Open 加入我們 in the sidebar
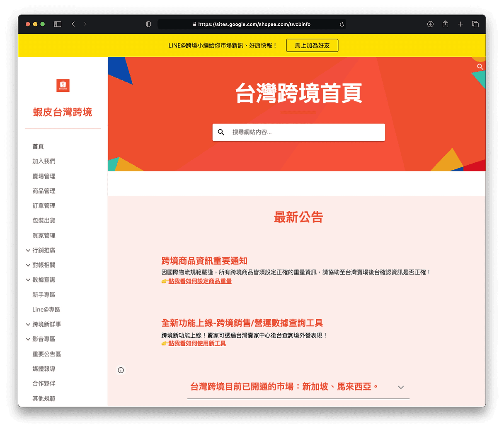Viewport: 504px width, 429px height. (44, 161)
